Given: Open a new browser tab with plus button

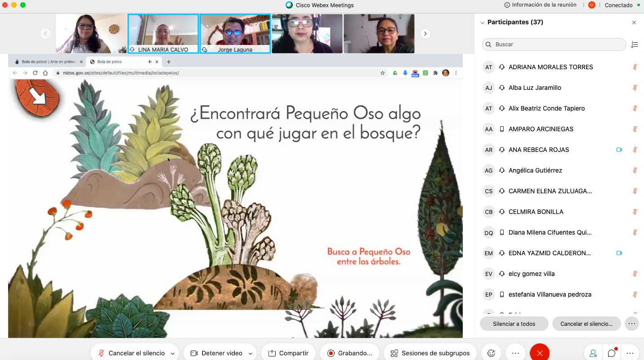Looking at the screenshot, I should (169, 62).
